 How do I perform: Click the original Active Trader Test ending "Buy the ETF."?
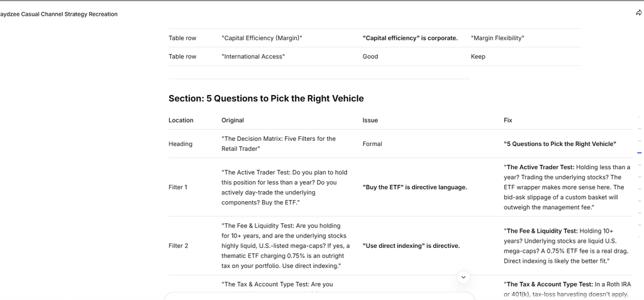(284, 187)
